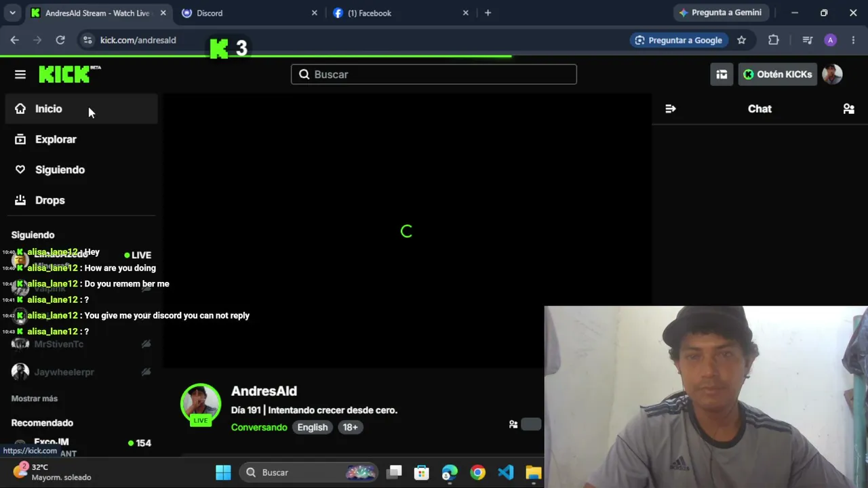Click the Conversando category link
This screenshot has height=488, width=868.
coord(259,427)
